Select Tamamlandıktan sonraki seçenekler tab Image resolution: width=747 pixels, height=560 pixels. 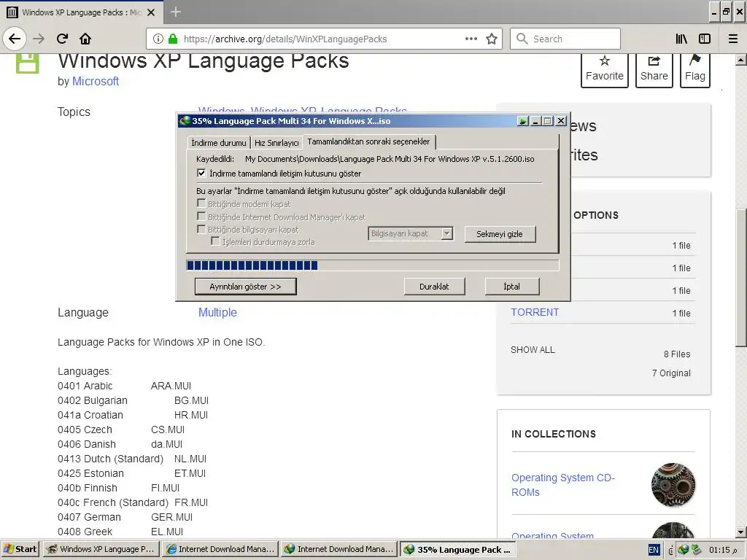[x=368, y=141]
